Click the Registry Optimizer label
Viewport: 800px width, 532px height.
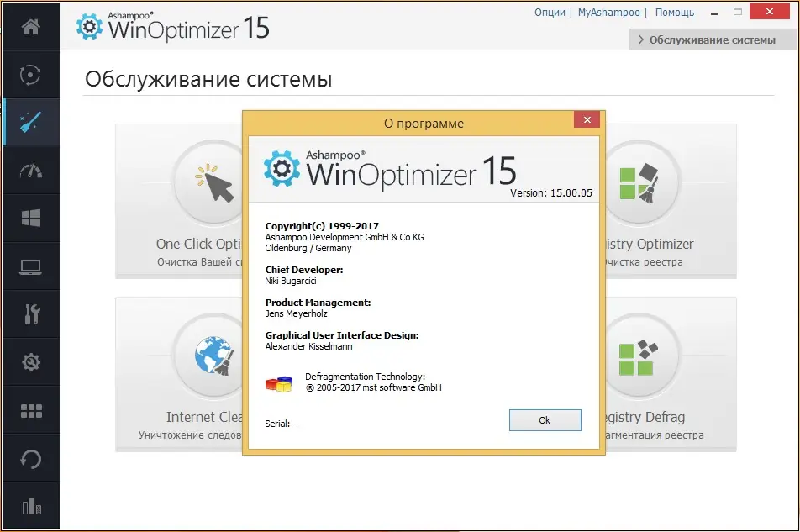click(x=650, y=244)
